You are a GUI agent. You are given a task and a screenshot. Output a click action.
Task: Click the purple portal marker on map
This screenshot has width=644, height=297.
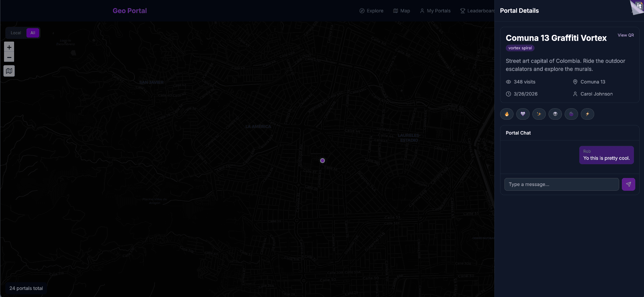click(x=322, y=161)
